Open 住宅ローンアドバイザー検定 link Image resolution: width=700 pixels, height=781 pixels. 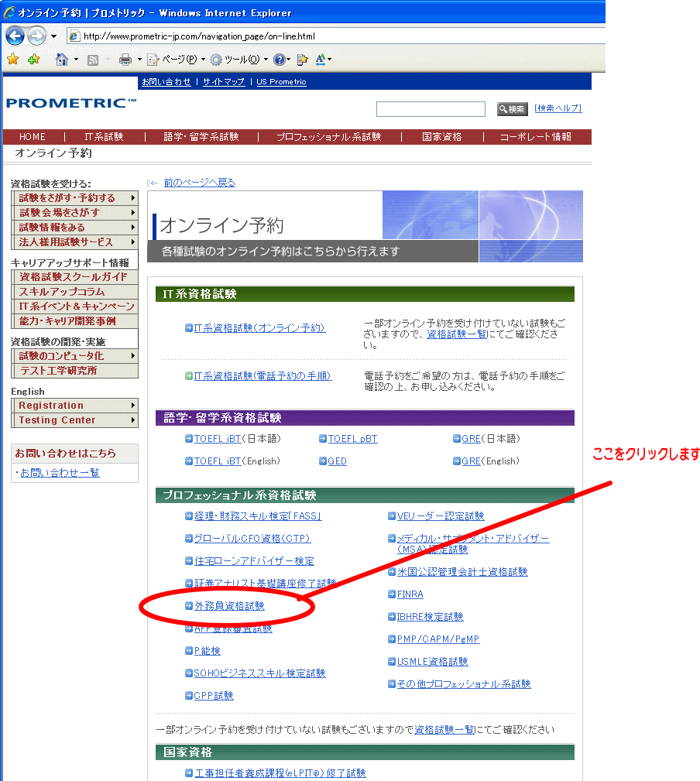[x=254, y=561]
